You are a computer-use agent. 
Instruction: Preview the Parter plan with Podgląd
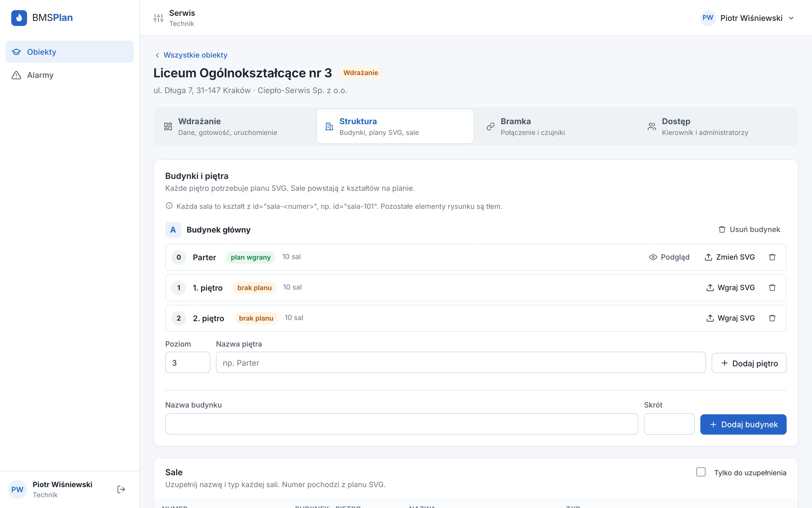pos(669,257)
